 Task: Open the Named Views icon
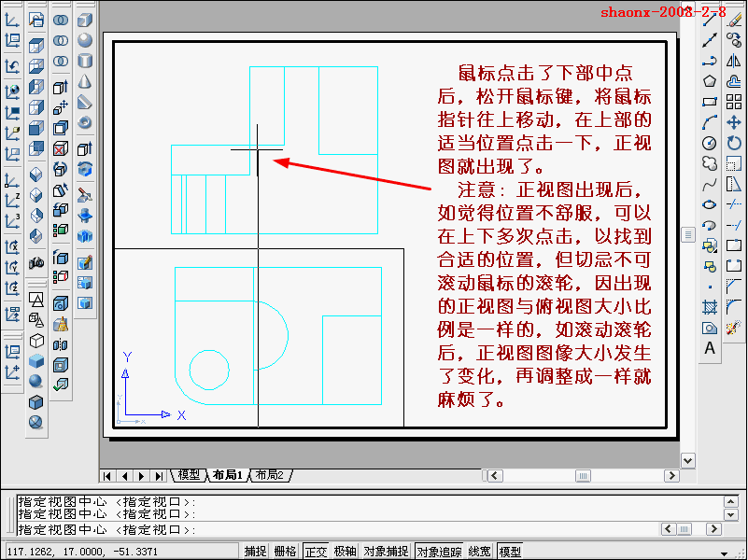36,20
